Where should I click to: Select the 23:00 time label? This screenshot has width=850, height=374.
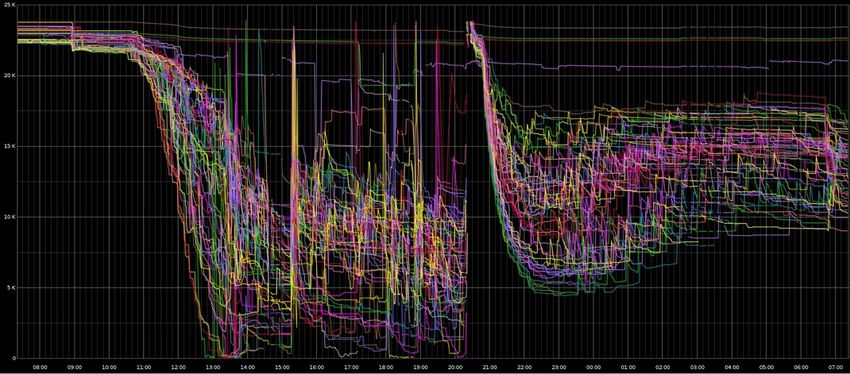(x=559, y=367)
